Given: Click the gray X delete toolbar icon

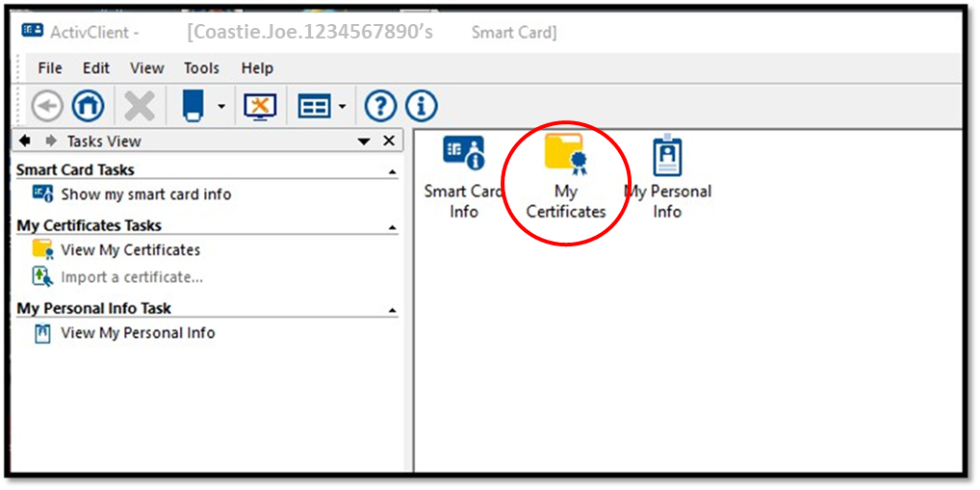Looking at the screenshot, I should [140, 107].
